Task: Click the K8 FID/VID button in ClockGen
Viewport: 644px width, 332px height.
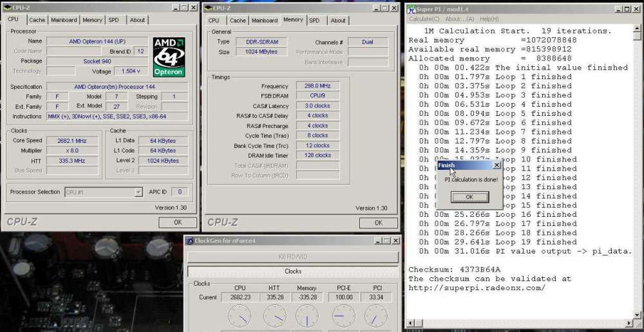Action: coord(293,257)
